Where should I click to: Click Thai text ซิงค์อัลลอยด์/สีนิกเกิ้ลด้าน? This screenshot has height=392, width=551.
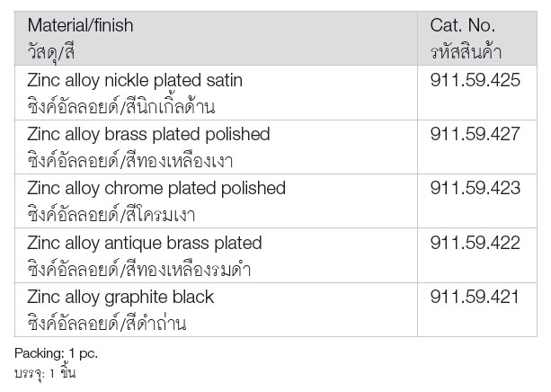pyautogui.click(x=120, y=106)
